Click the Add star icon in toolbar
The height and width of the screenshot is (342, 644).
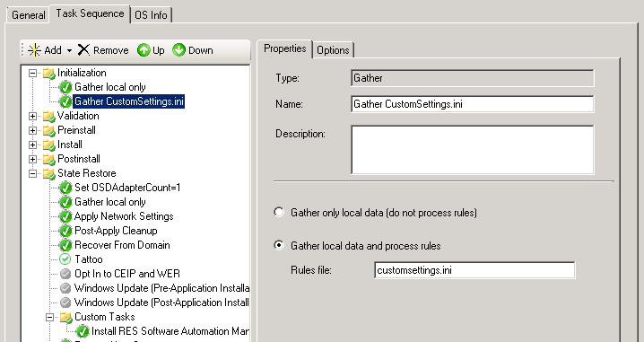click(34, 50)
